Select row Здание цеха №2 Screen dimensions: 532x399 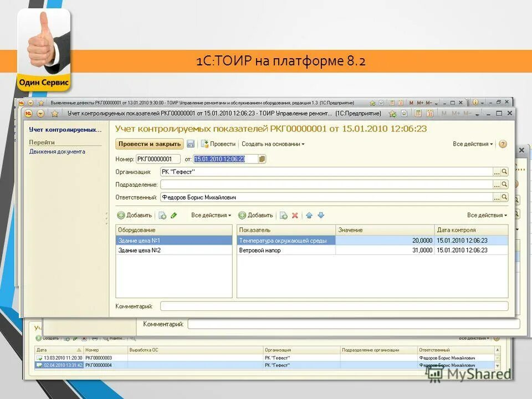pos(173,250)
